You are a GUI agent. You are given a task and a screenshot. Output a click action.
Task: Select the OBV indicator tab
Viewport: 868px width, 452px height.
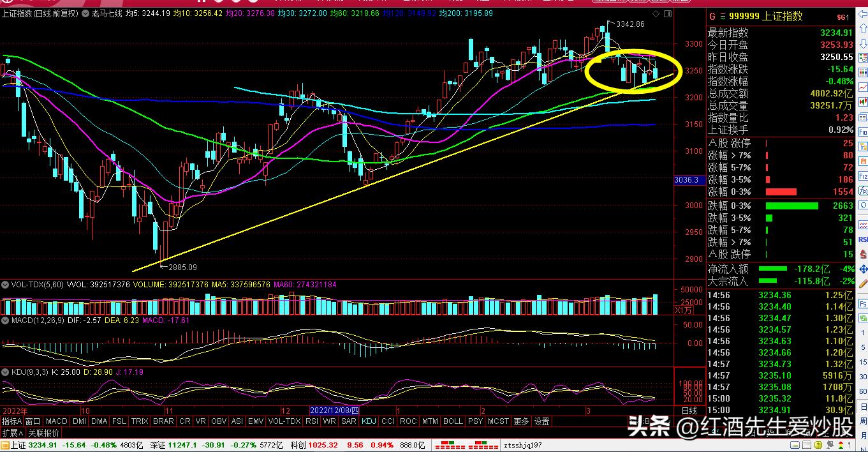pos(219,421)
